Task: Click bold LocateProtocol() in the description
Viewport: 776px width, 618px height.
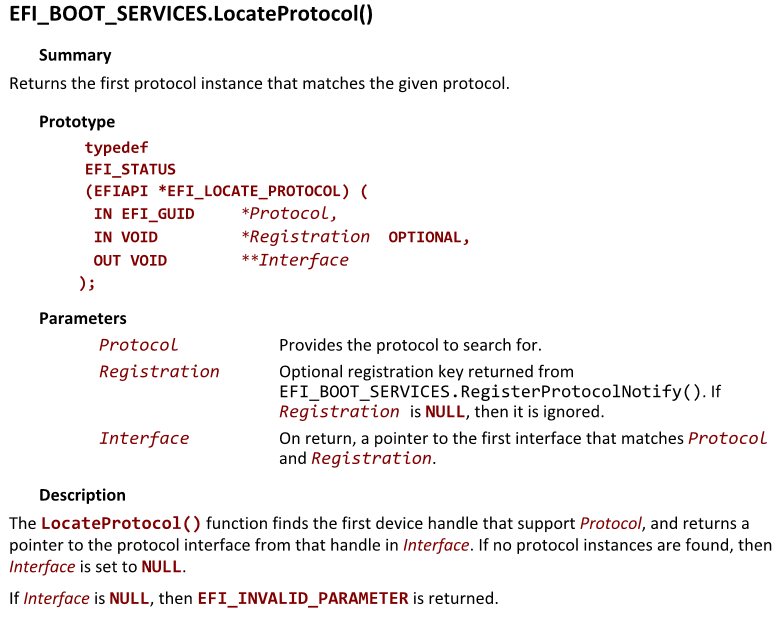Action: coord(121,523)
